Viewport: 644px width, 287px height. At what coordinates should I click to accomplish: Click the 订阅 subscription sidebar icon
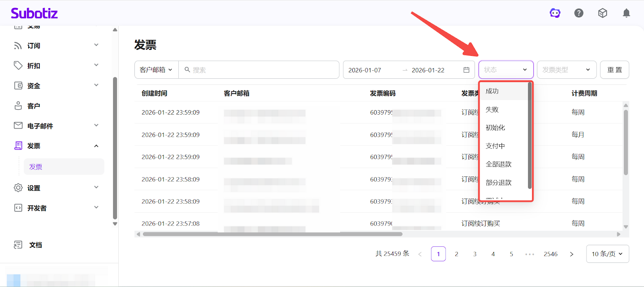coord(18,46)
